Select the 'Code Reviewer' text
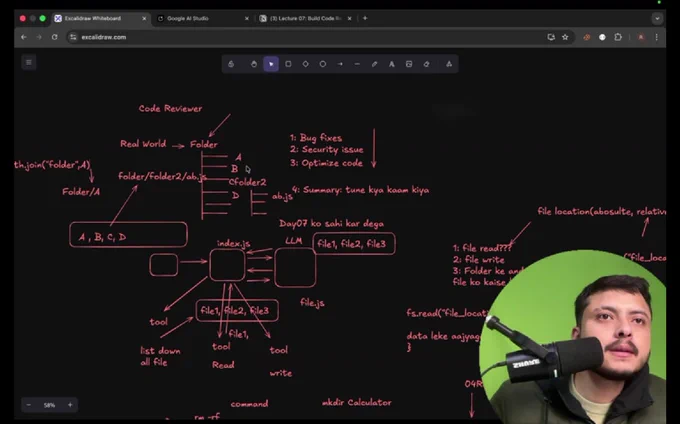This screenshot has width=680, height=424. [170, 108]
